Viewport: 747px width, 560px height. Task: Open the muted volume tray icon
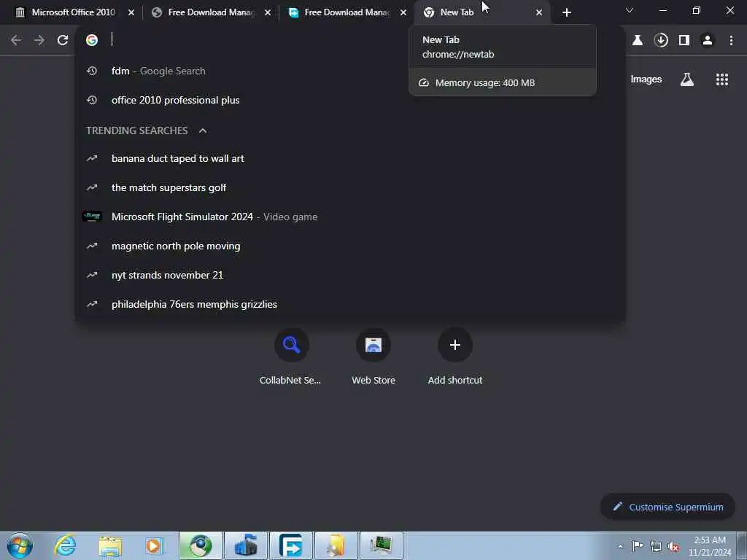673,546
